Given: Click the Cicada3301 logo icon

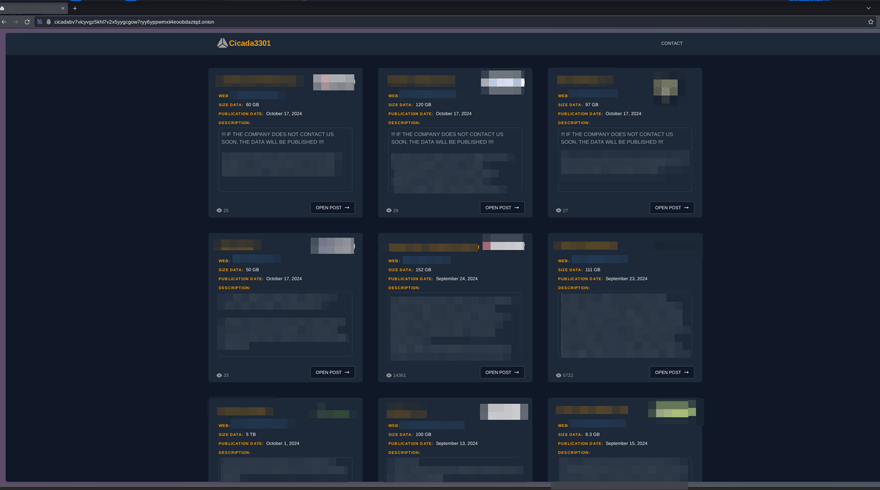Looking at the screenshot, I should click(222, 43).
